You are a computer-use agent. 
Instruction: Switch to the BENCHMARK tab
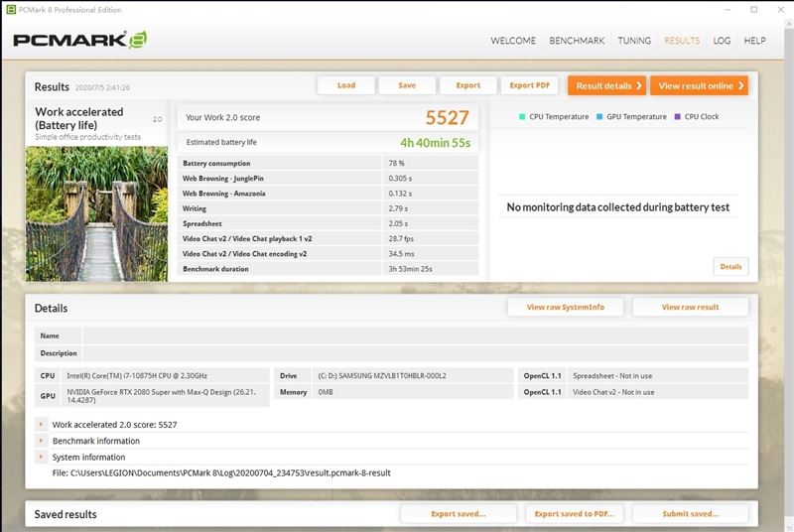click(x=577, y=41)
